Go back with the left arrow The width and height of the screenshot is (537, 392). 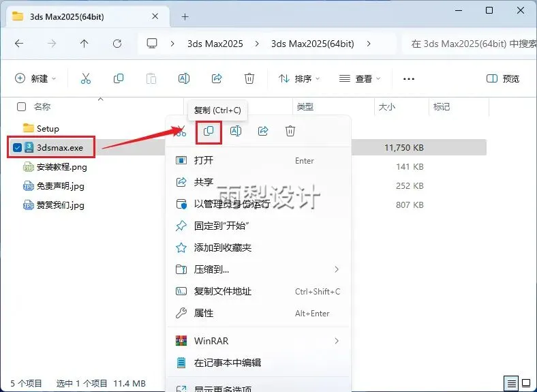pos(19,44)
